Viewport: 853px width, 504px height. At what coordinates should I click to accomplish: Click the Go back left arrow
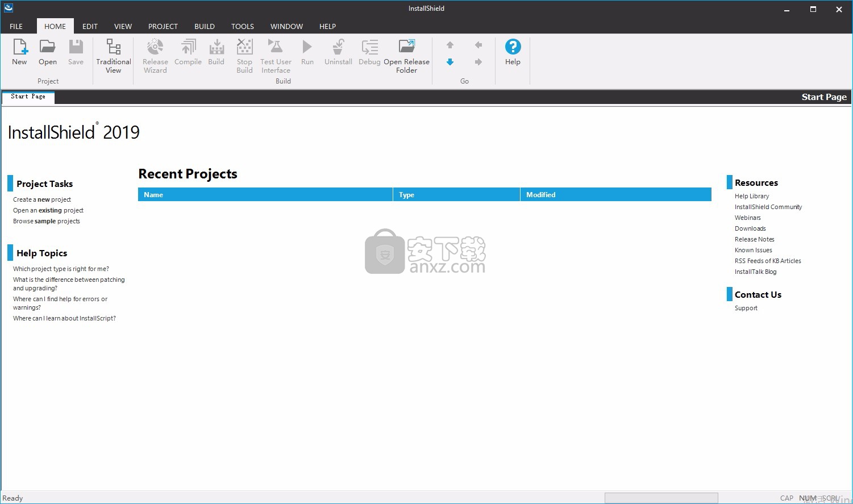tap(478, 45)
